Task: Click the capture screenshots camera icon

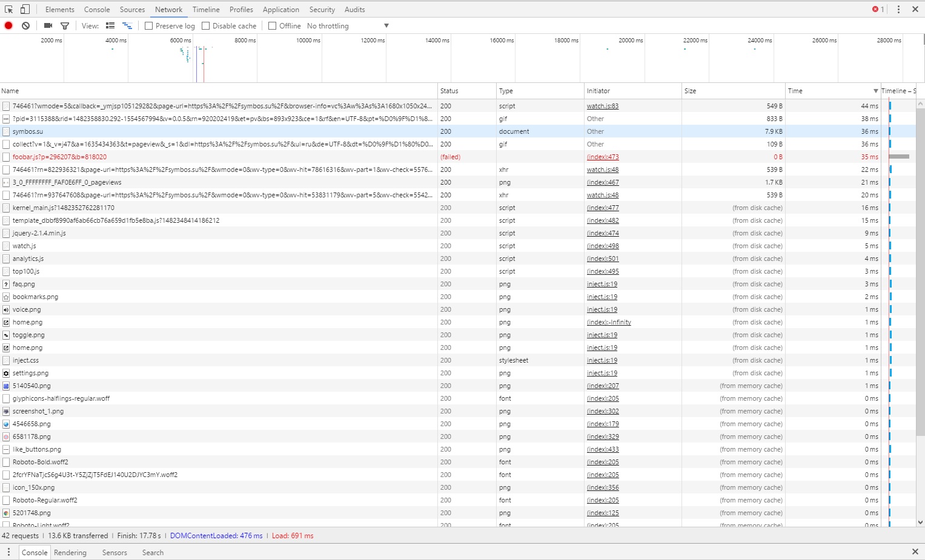Action: tap(48, 25)
